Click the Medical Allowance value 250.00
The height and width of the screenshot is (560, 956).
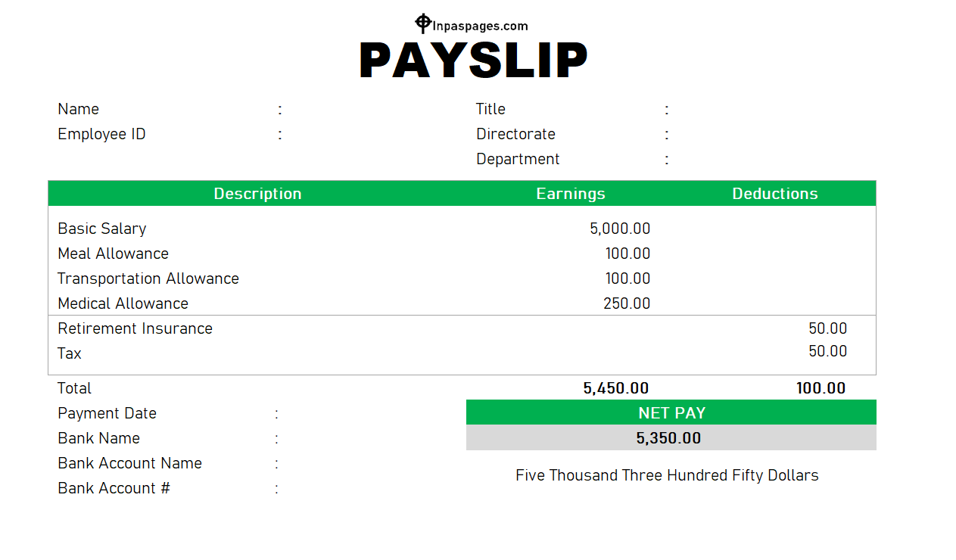pos(627,303)
